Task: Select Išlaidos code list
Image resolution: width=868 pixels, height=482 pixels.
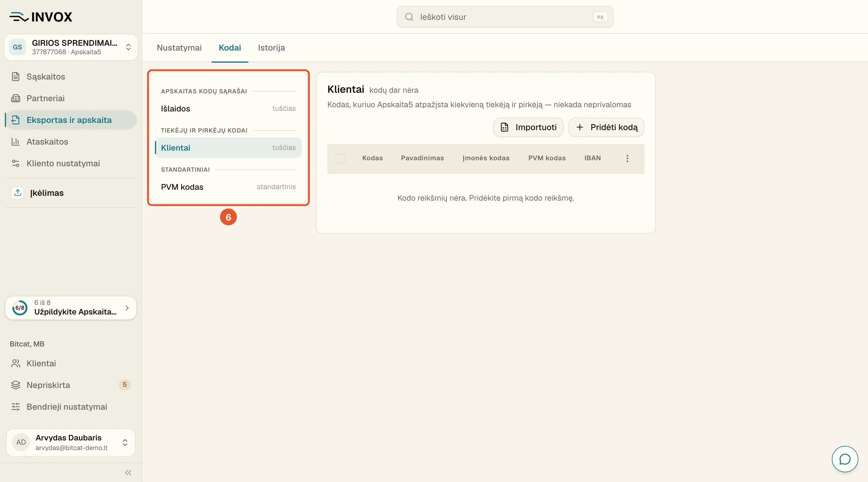Action: click(x=228, y=108)
